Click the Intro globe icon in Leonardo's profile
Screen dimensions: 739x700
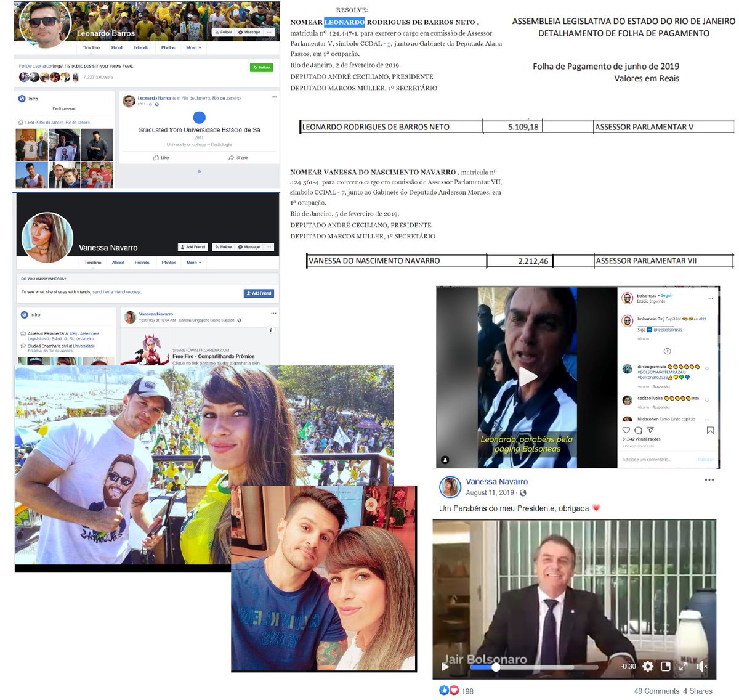pyautogui.click(x=22, y=99)
